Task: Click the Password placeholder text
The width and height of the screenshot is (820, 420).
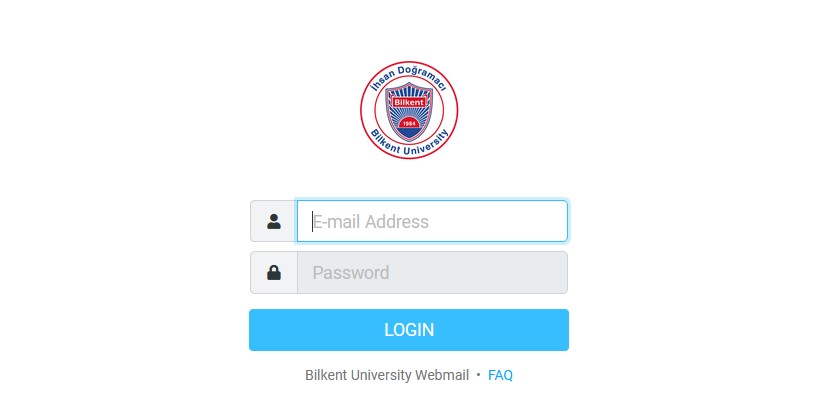Action: coord(351,273)
